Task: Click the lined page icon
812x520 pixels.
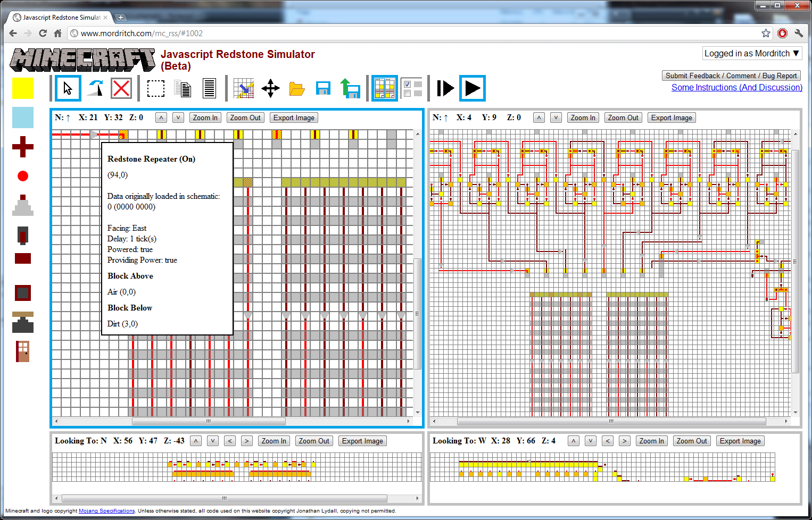Action: pos(210,89)
